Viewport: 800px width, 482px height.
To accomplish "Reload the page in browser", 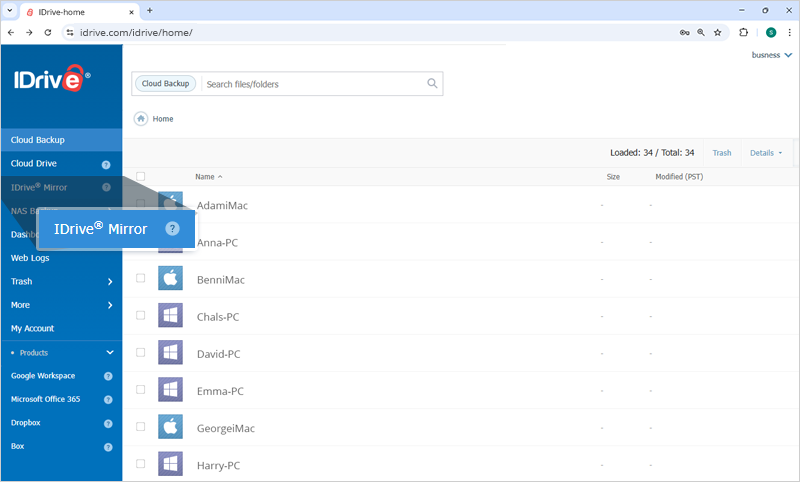I will 47,33.
